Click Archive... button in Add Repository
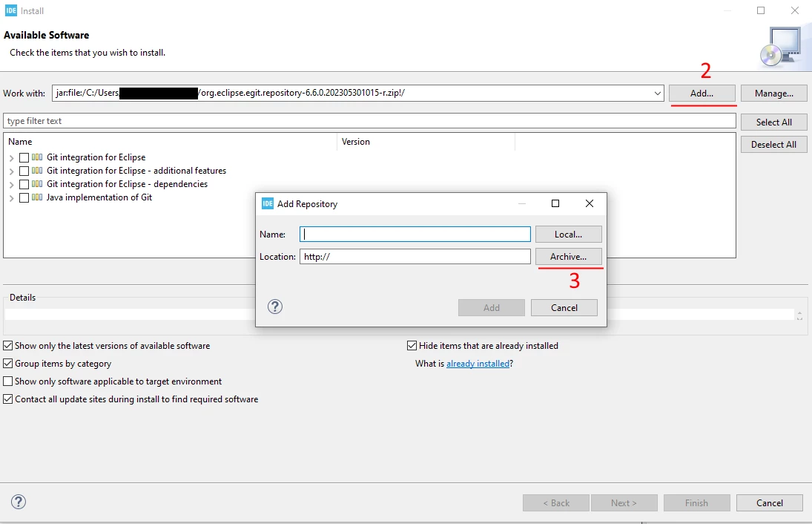The height and width of the screenshot is (524, 812). click(x=568, y=257)
